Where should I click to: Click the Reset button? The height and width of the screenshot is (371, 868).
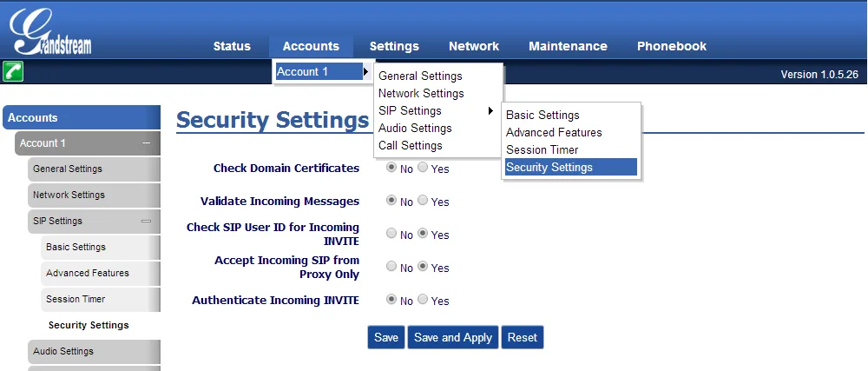coord(523,337)
